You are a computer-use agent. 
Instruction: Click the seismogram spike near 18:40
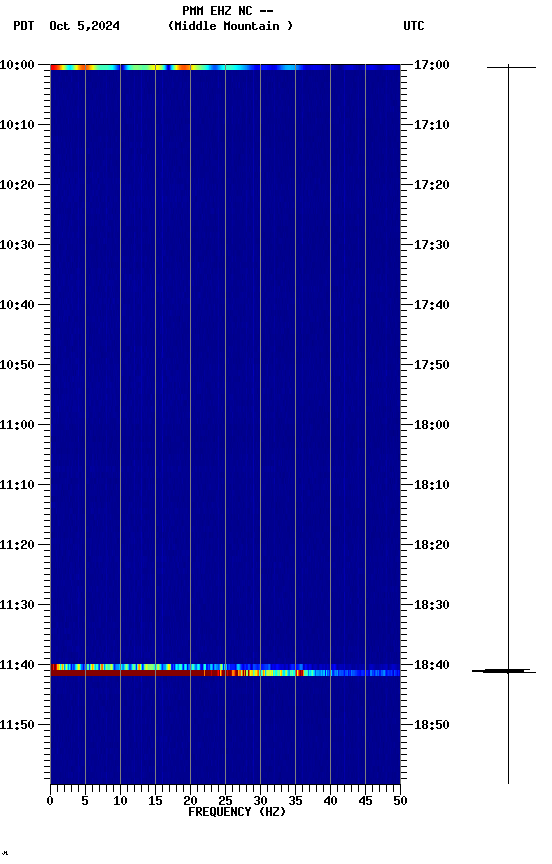[x=504, y=671]
